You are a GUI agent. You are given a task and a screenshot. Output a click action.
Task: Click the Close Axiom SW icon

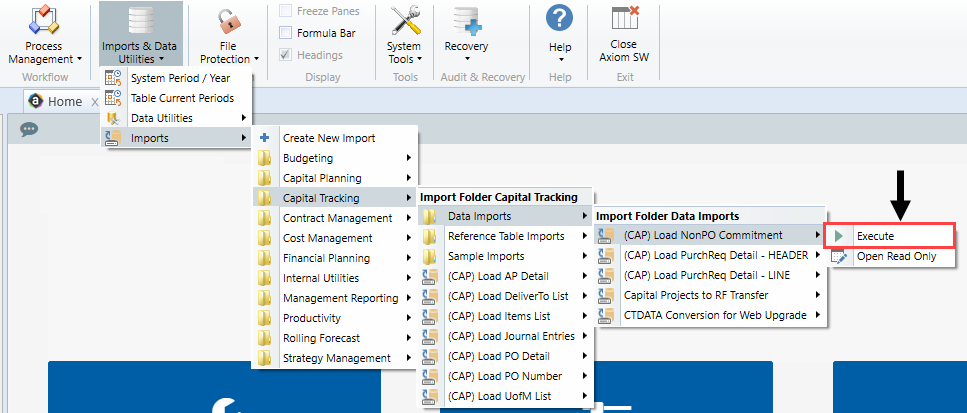(x=624, y=18)
